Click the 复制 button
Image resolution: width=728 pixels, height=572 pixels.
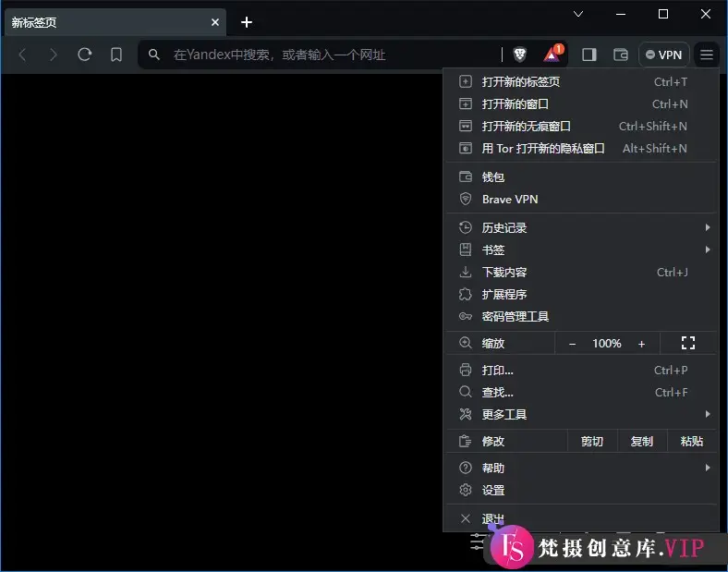(x=642, y=441)
